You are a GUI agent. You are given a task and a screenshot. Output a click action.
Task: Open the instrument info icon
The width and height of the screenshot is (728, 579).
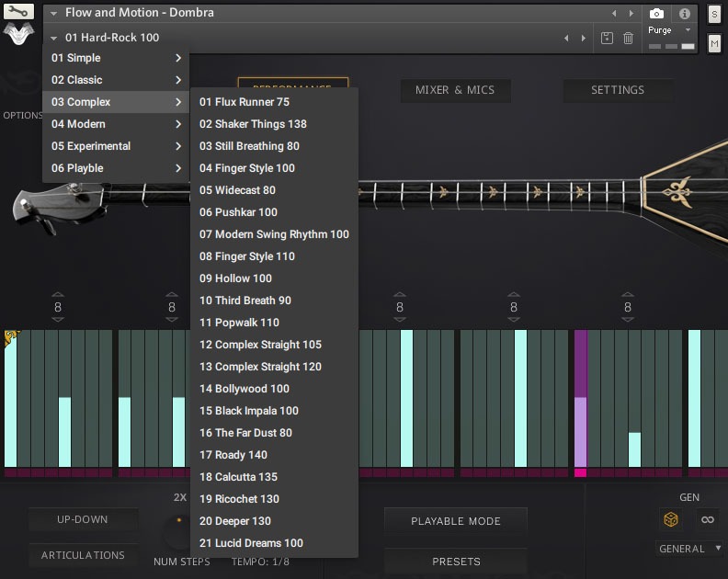pyautogui.click(x=685, y=14)
